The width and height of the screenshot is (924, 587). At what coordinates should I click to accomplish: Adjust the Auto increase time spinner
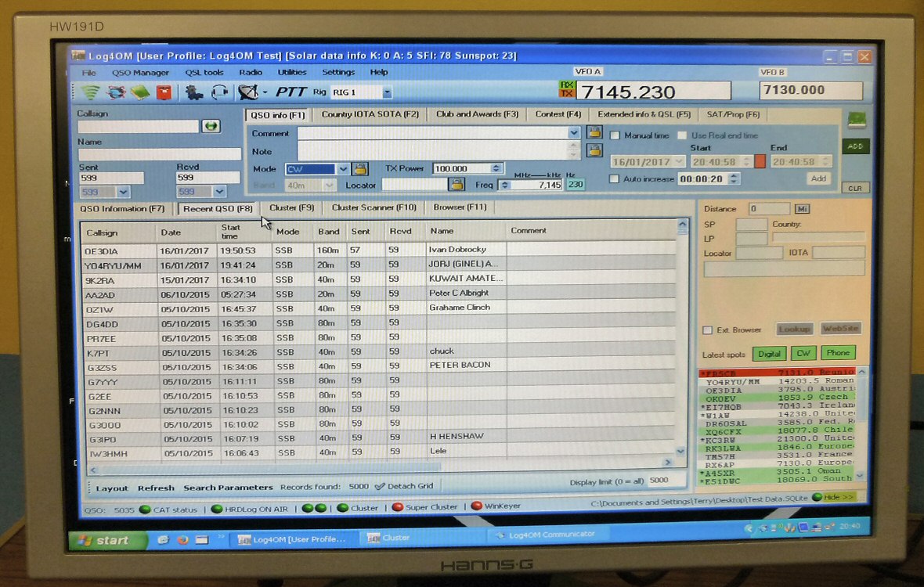733,178
